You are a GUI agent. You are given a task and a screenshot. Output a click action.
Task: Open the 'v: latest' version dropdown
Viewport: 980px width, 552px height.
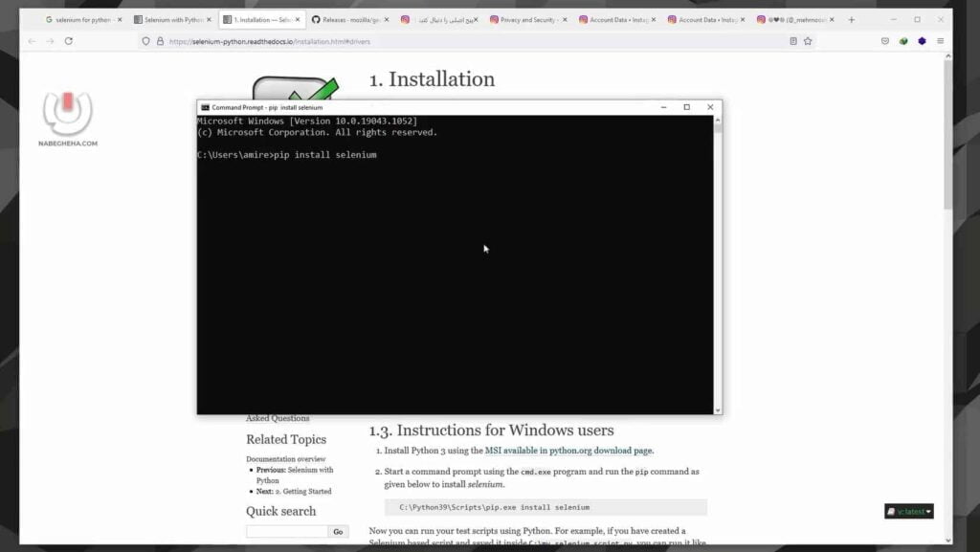point(909,512)
